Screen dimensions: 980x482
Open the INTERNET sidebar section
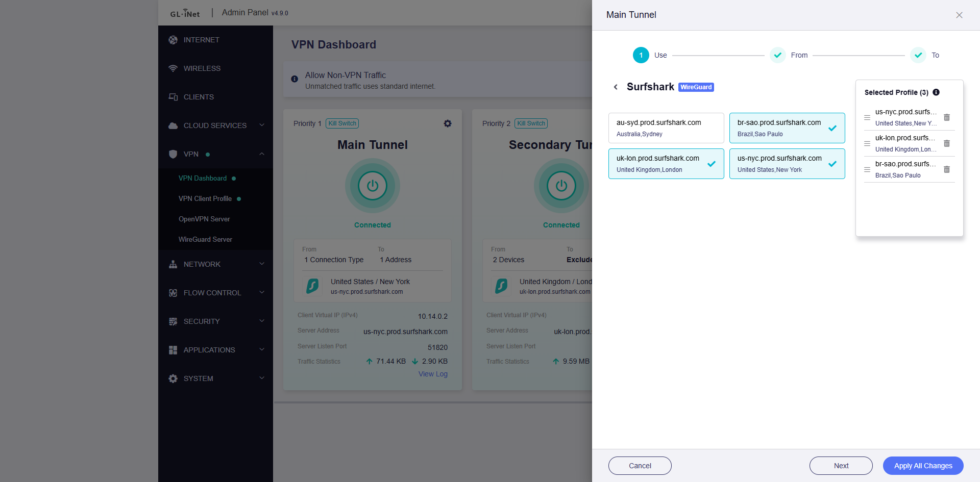(215, 40)
